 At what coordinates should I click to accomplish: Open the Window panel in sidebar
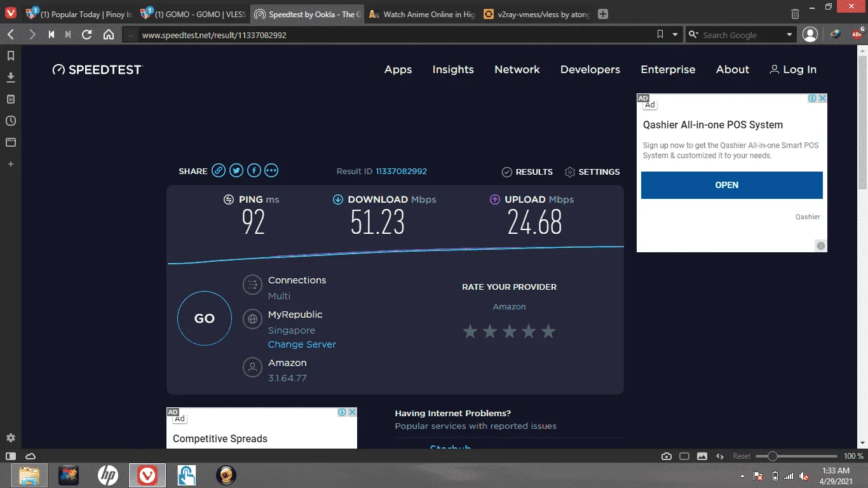10,142
